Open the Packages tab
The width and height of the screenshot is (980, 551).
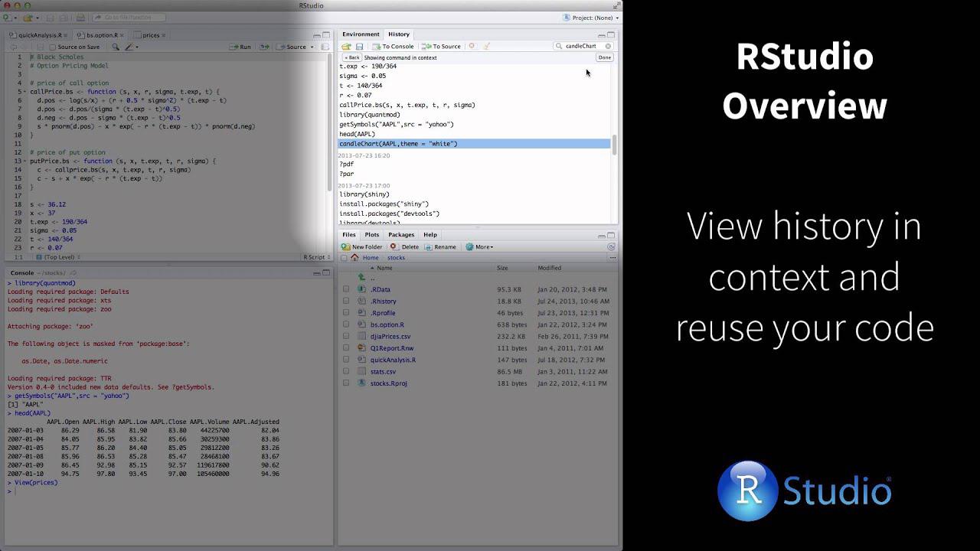point(401,235)
